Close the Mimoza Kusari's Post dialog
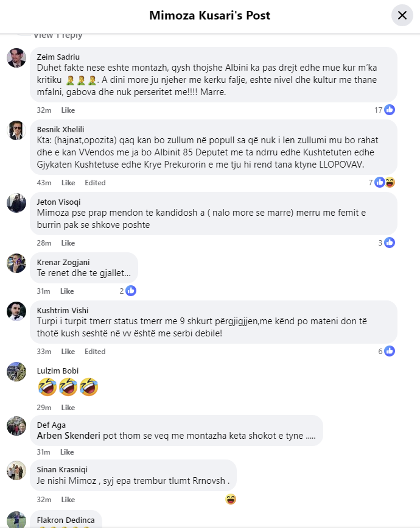420x532 pixels. pyautogui.click(x=402, y=15)
